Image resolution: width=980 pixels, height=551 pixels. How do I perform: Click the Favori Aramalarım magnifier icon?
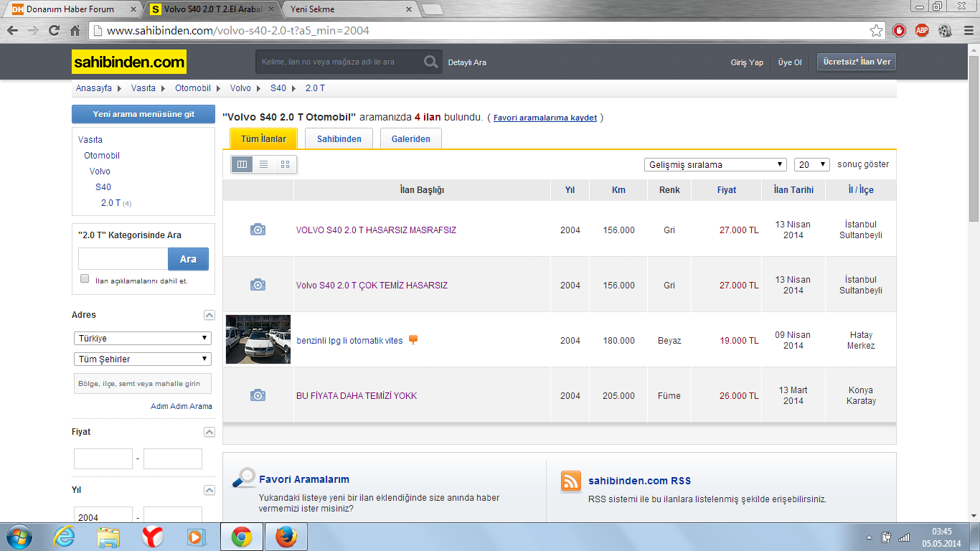tap(244, 478)
